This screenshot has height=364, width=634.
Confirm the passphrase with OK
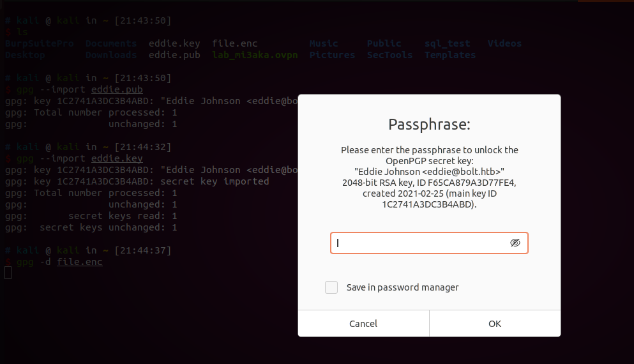(x=495, y=324)
